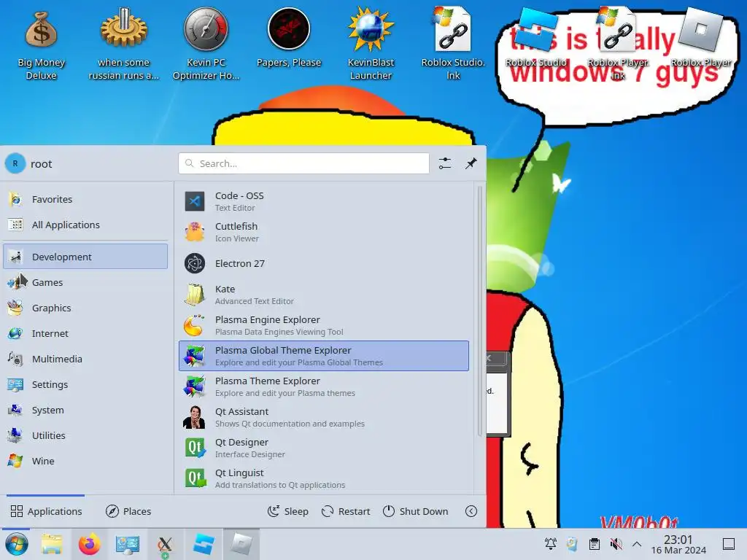
Task: Open Roblox Studio blue desktop icon
Action: [x=535, y=37]
